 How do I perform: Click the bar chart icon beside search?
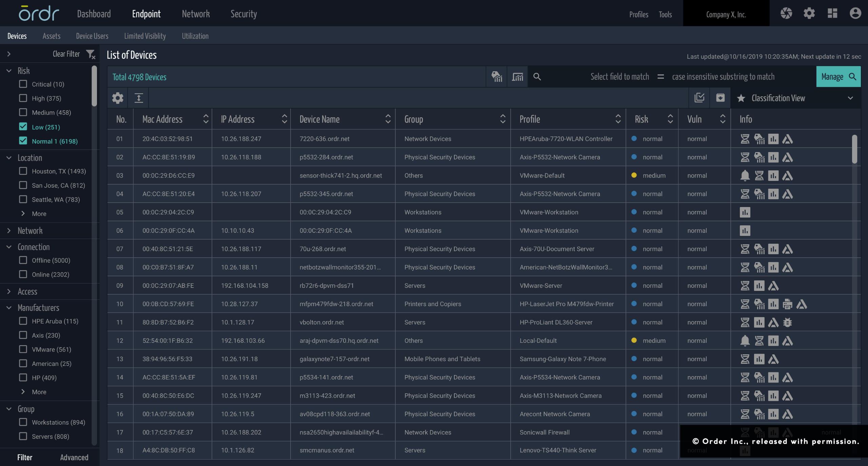tap(517, 77)
